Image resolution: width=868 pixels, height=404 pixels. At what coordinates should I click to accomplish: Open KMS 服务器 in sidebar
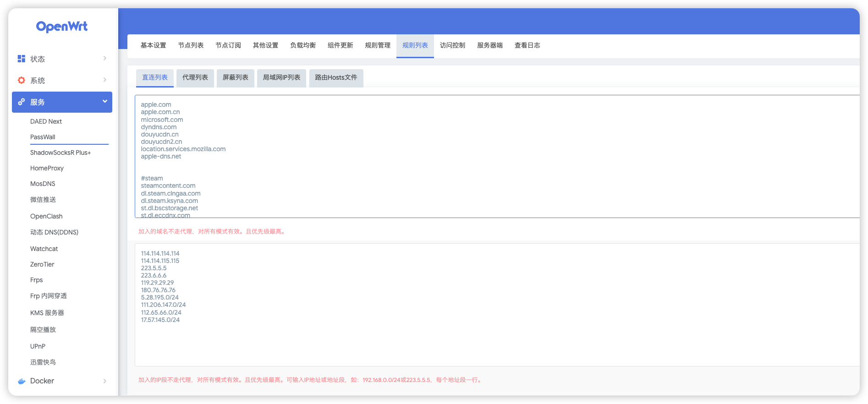tap(47, 313)
